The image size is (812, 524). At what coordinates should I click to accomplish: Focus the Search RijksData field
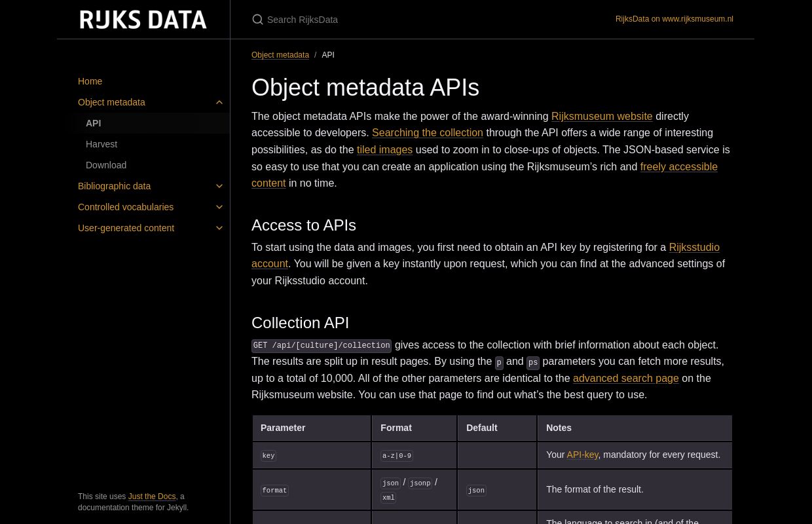pyautogui.click(x=419, y=20)
